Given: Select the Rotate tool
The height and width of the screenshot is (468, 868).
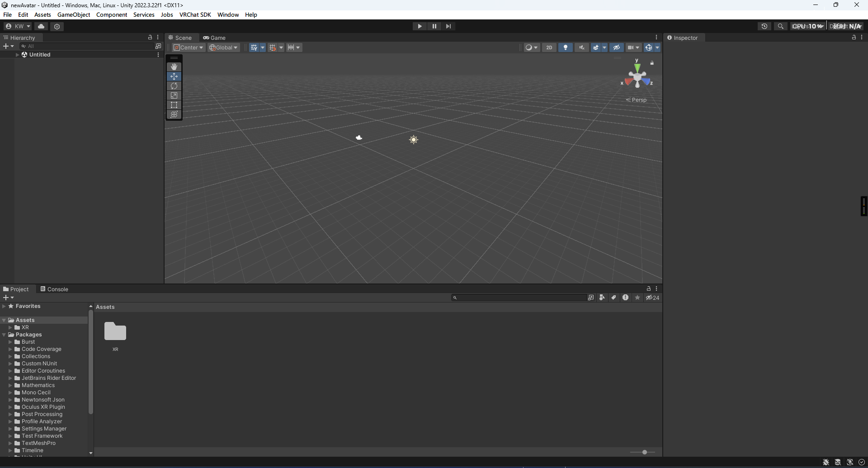Looking at the screenshot, I should pyautogui.click(x=174, y=86).
